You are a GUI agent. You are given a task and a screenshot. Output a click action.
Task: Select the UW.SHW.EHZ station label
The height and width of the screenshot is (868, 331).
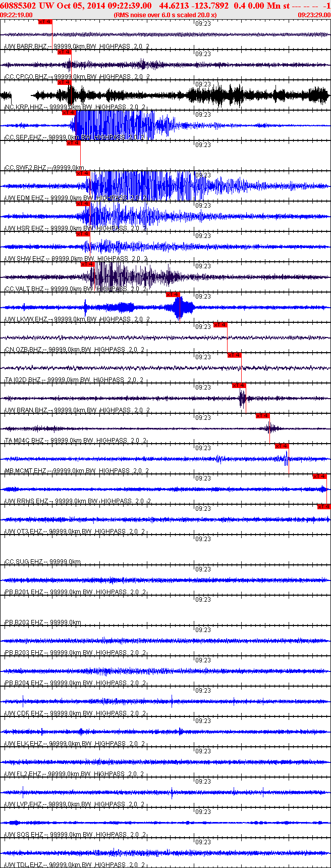76,259
